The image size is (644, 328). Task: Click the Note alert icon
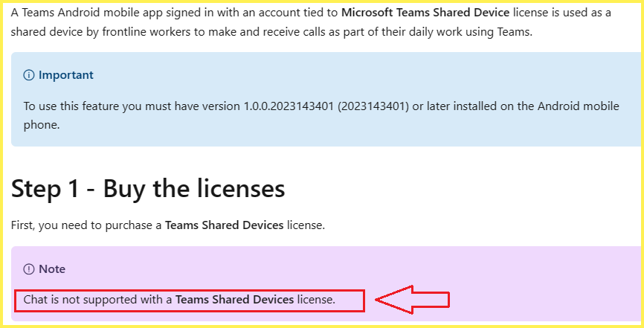(29, 269)
